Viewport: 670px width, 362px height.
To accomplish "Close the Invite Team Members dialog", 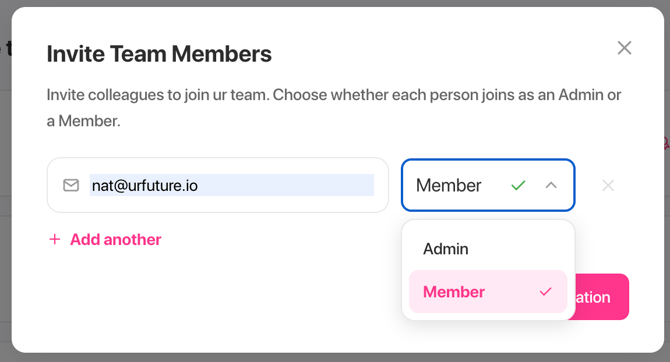I will click(624, 48).
